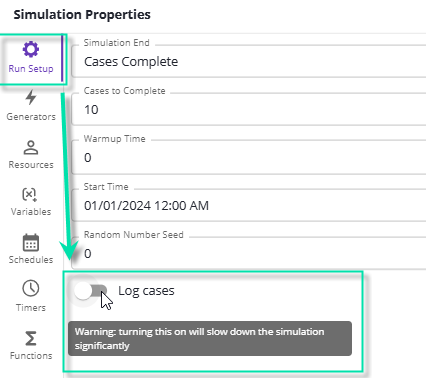The height and width of the screenshot is (378, 426).
Task: Select the Timers clock icon
Action: coord(31,288)
